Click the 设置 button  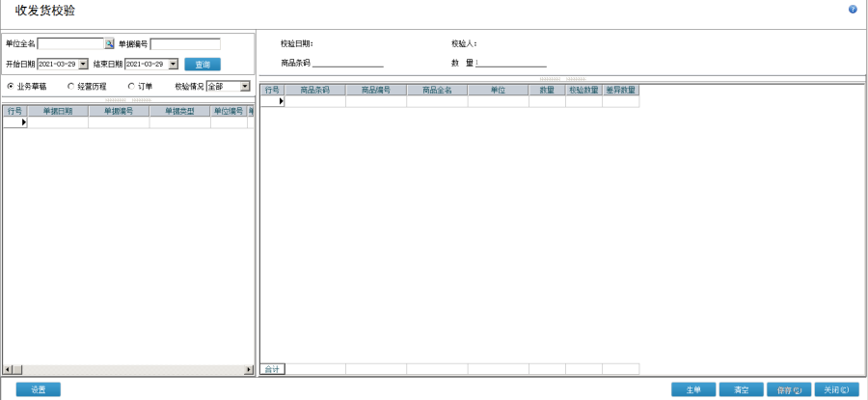pyautogui.click(x=39, y=389)
